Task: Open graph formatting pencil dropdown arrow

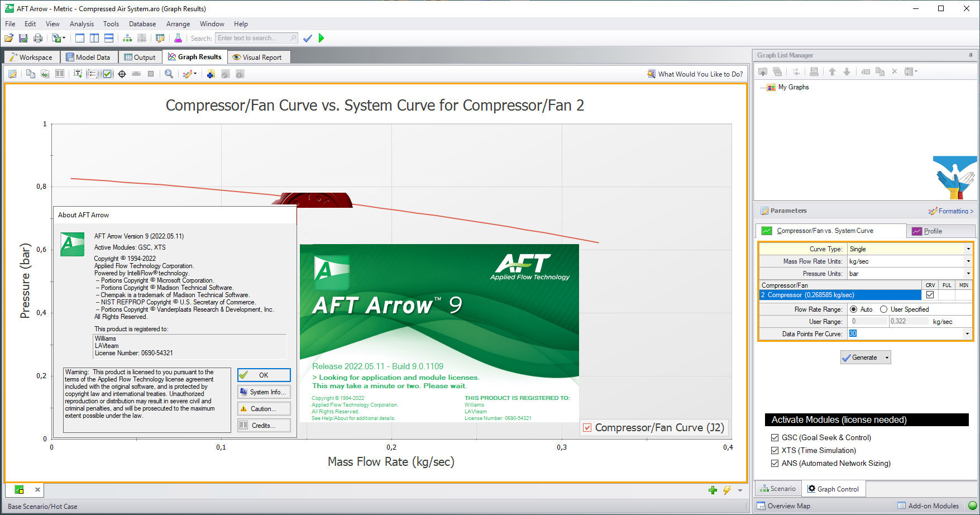Action: point(195,74)
